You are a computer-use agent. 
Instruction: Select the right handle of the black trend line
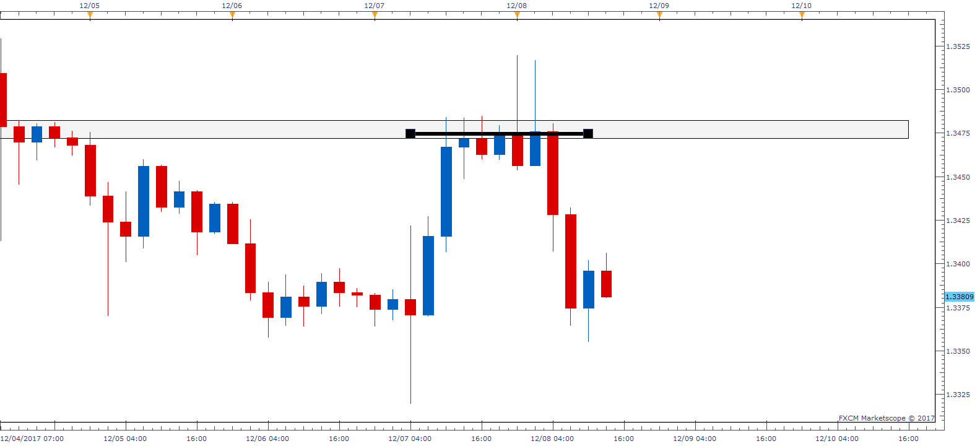coord(588,134)
